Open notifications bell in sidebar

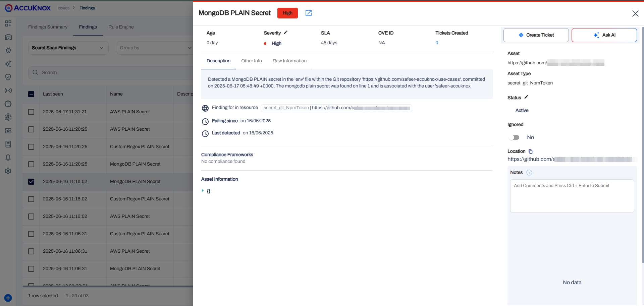point(8,158)
